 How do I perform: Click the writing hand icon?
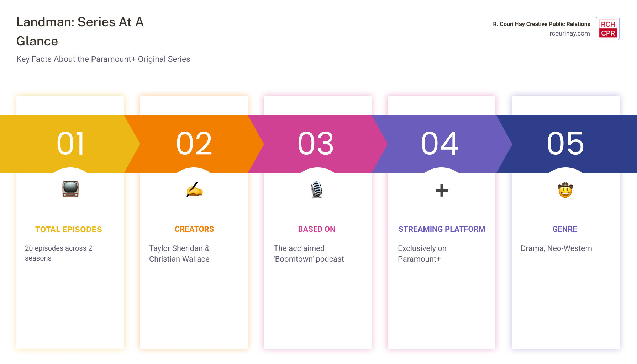(194, 189)
